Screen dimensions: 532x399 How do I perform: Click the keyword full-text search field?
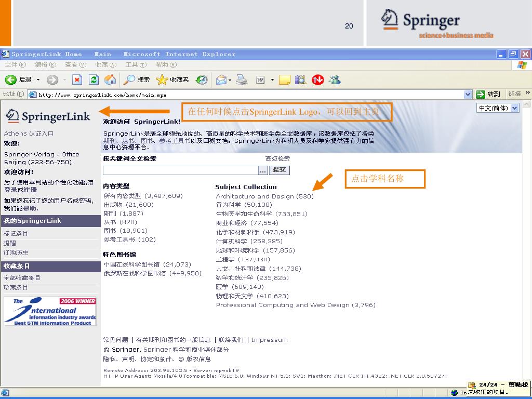coord(180,170)
